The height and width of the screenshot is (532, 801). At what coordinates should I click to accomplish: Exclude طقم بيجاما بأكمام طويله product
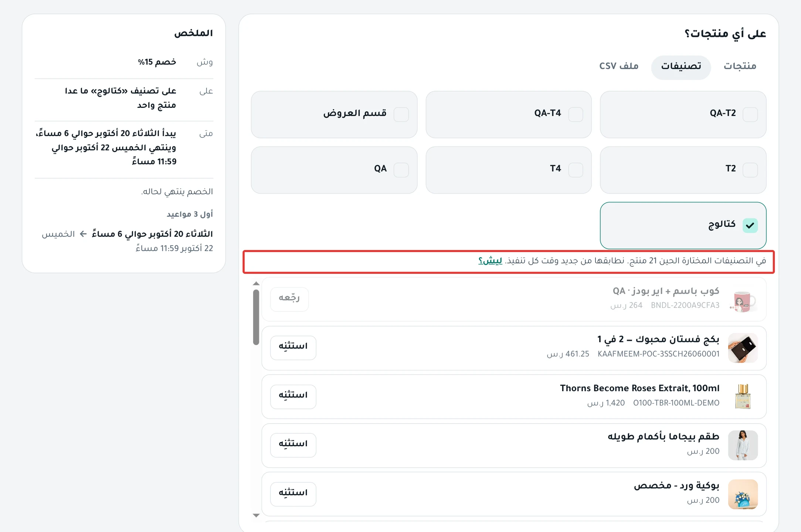pyautogui.click(x=293, y=445)
